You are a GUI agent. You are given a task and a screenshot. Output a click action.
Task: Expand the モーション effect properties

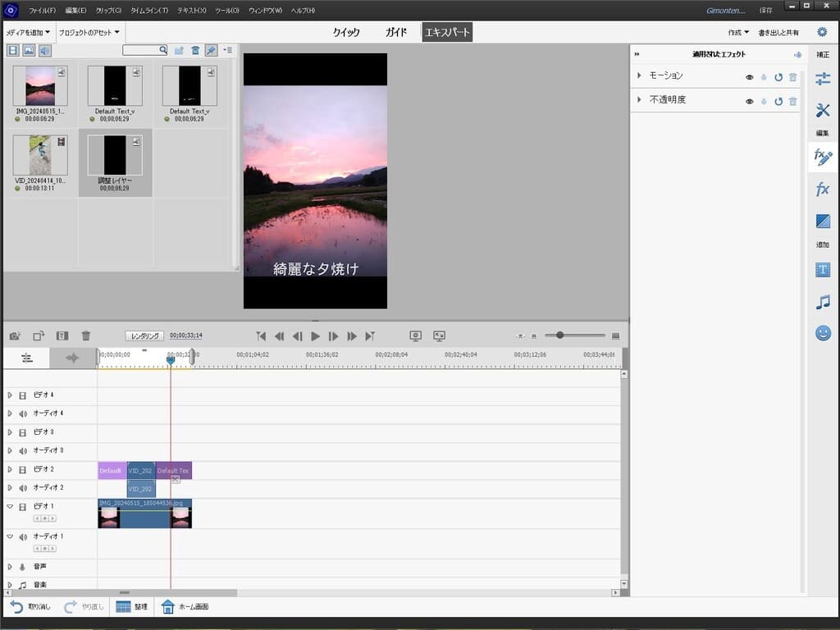pos(639,75)
